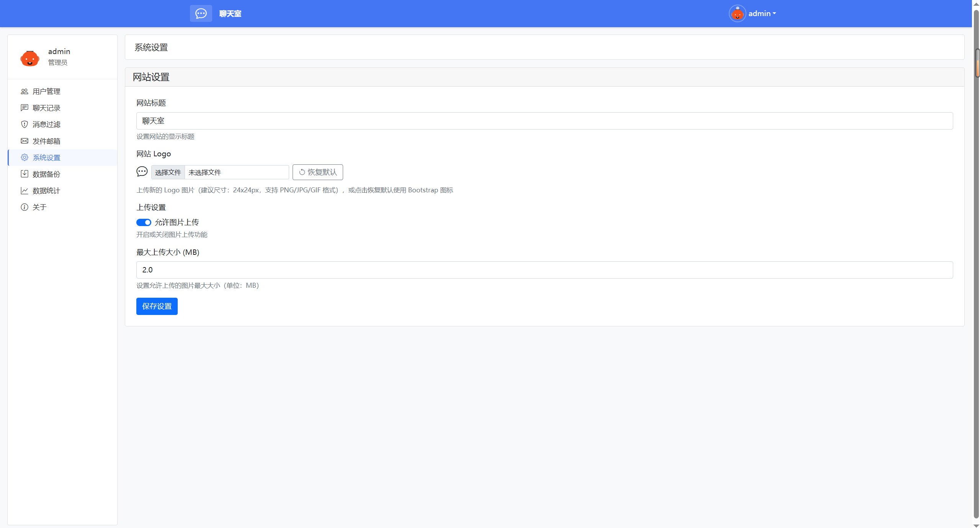
Task: Click the website title input field
Action: [x=544, y=121]
